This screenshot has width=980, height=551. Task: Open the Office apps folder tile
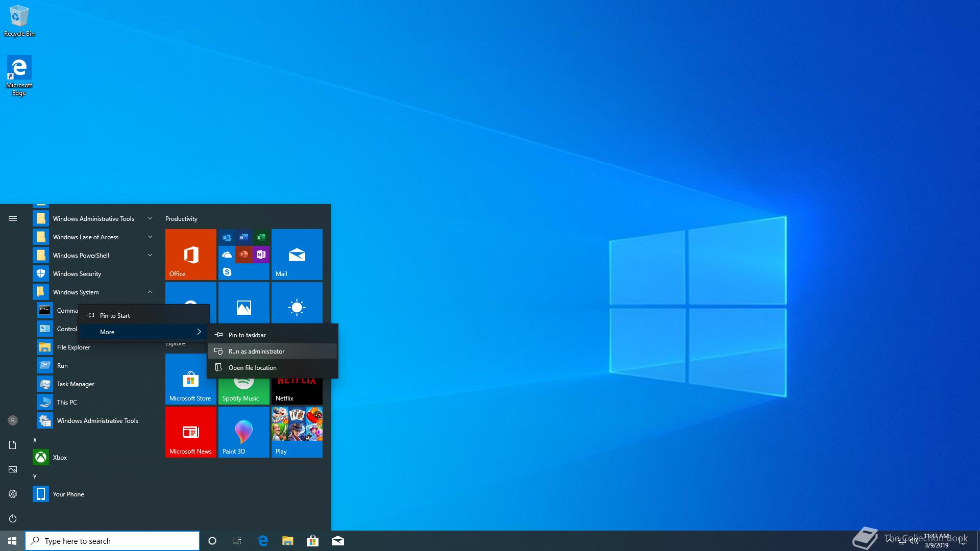pyautogui.click(x=244, y=255)
